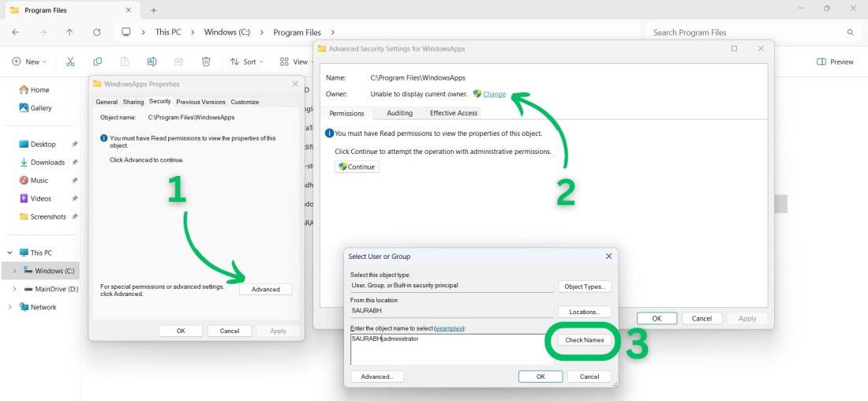Click the Copy icon in Explorer toolbar
868x401 pixels.
[x=97, y=62]
